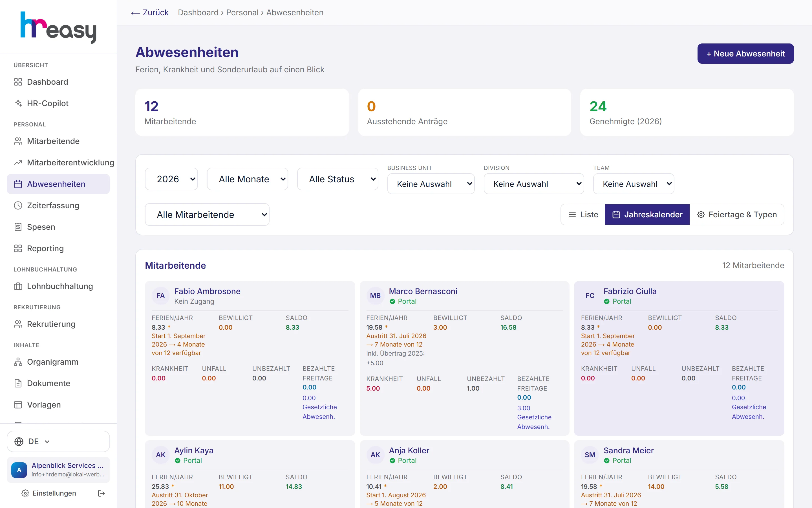Open the Business Unit dropdown
812x508 pixels.
point(431,184)
